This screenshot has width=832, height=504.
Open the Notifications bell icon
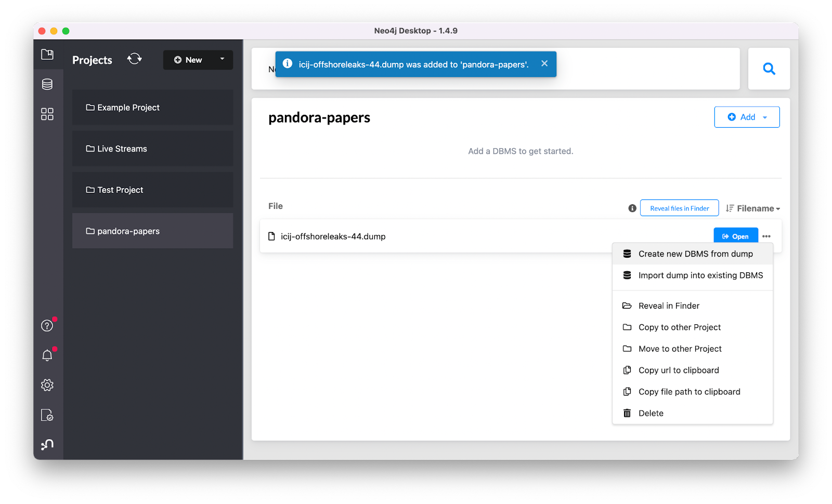click(x=47, y=355)
